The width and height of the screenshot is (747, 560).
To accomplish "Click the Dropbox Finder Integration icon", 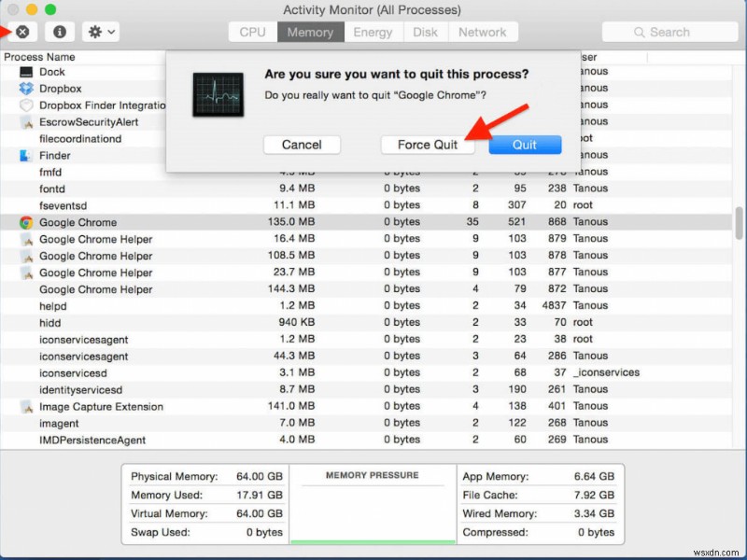I will pyautogui.click(x=28, y=105).
